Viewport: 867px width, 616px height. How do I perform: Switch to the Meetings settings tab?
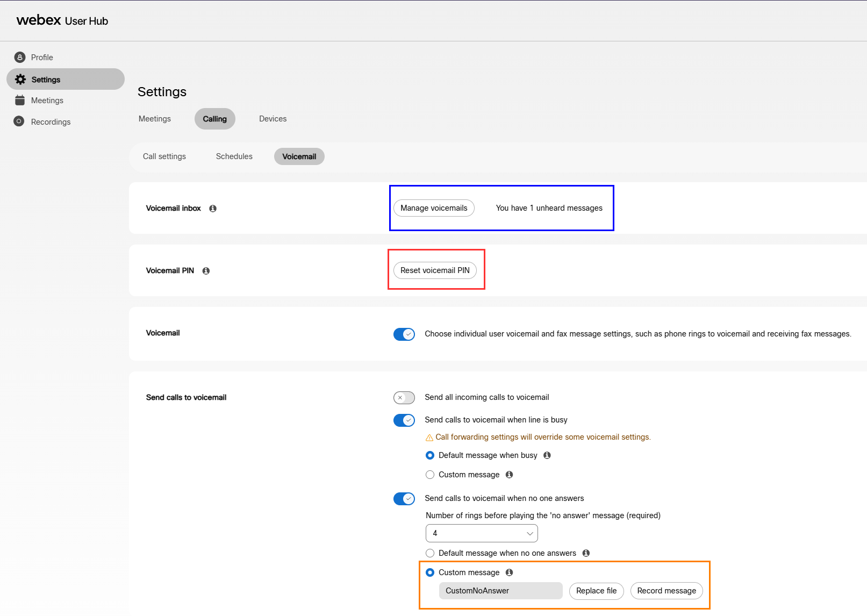coord(155,119)
